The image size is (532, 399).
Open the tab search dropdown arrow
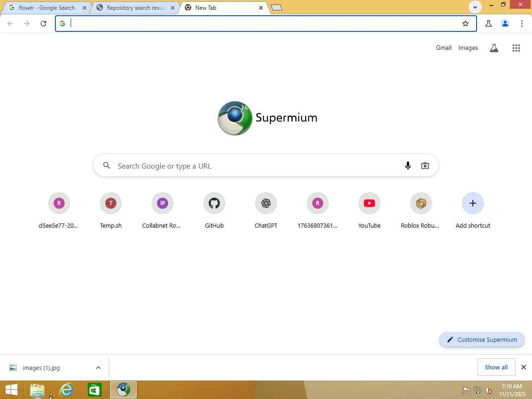pos(475,7)
